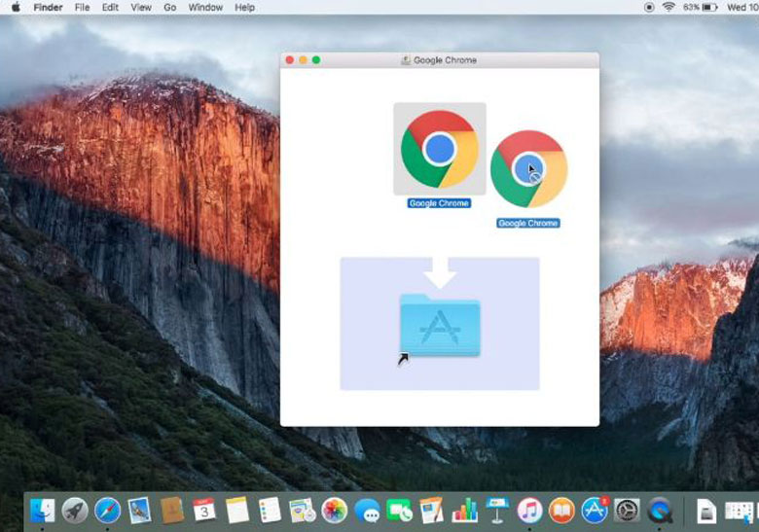Click the battery status indicator

pyautogui.click(x=700, y=7)
